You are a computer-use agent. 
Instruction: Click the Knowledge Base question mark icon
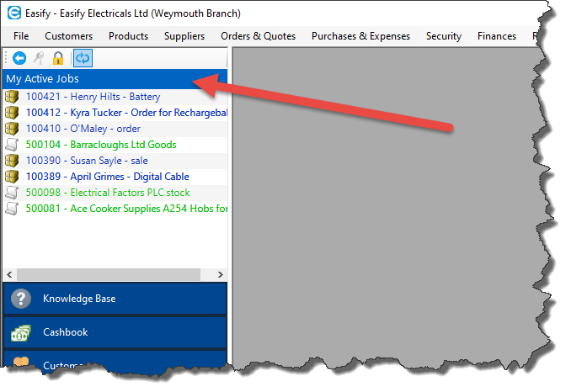(21, 299)
